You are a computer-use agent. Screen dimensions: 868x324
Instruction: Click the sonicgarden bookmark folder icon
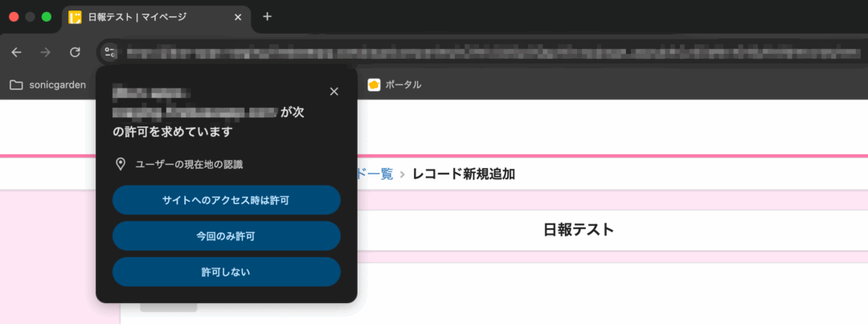[16, 84]
